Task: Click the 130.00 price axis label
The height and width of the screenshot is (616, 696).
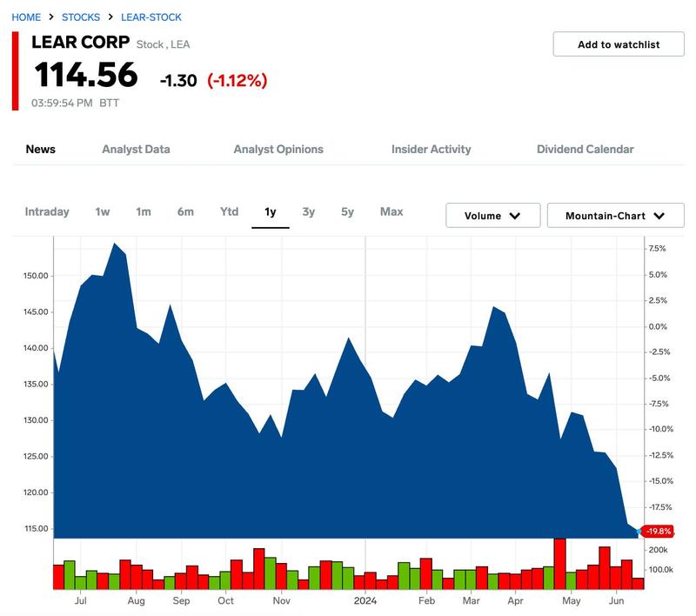Action: pos(36,420)
